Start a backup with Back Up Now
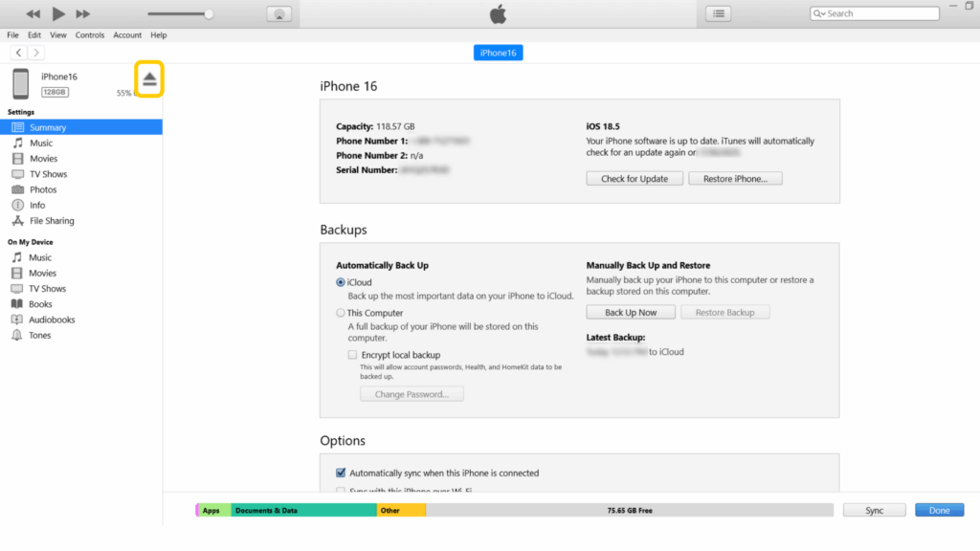The height and width of the screenshot is (551, 980). pyautogui.click(x=630, y=311)
